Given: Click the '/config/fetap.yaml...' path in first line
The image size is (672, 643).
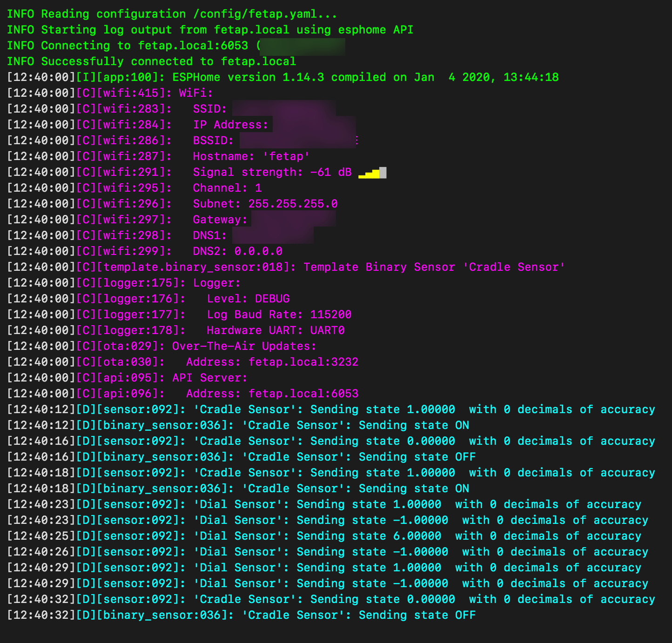Looking at the screenshot, I should pos(265,14).
